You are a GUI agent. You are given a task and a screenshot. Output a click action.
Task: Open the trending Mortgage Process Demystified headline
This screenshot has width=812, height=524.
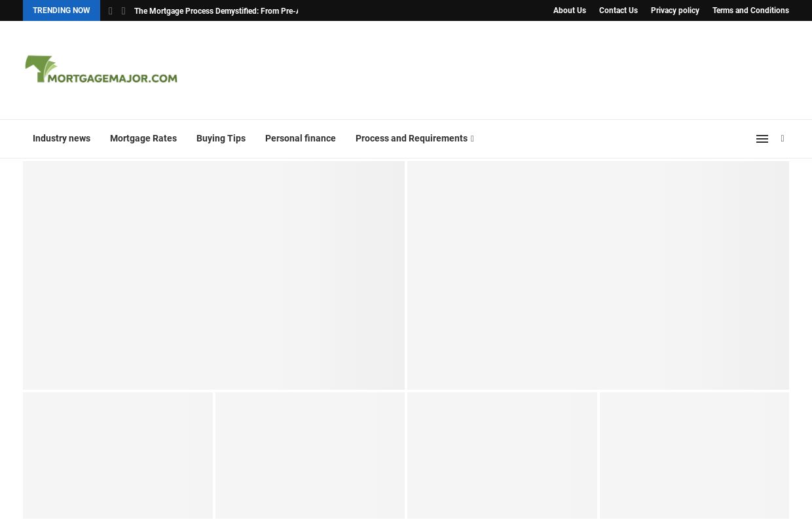tap(216, 11)
